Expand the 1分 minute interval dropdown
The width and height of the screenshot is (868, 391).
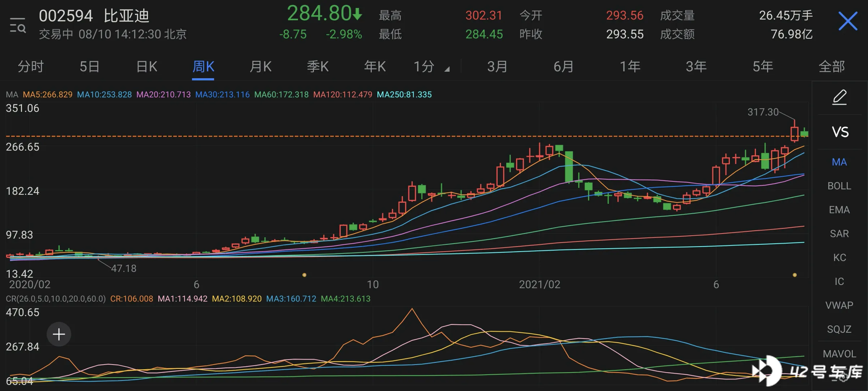431,67
